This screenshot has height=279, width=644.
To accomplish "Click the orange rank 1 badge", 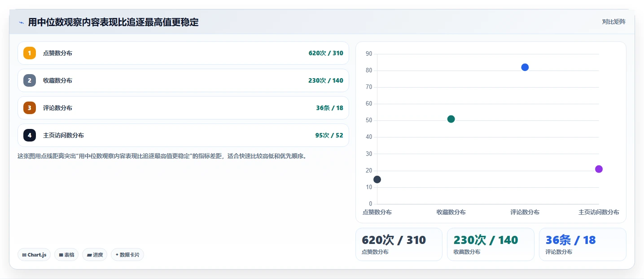I will tap(30, 53).
